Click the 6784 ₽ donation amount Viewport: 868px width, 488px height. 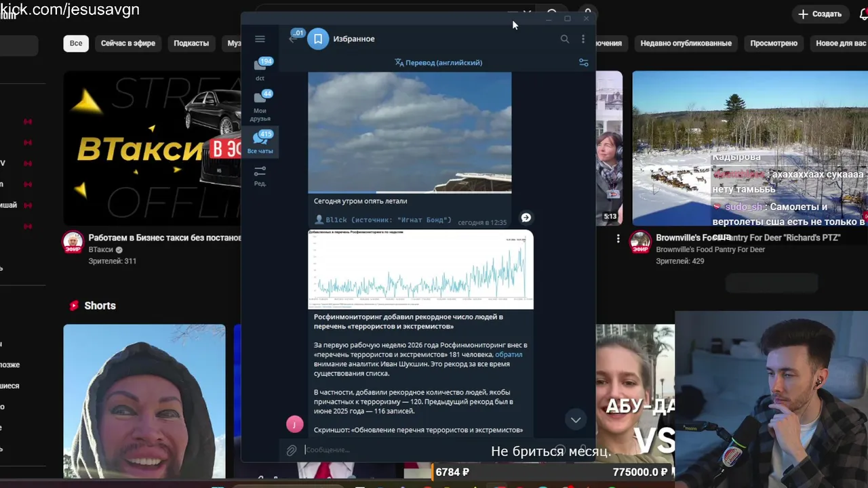[x=452, y=472]
